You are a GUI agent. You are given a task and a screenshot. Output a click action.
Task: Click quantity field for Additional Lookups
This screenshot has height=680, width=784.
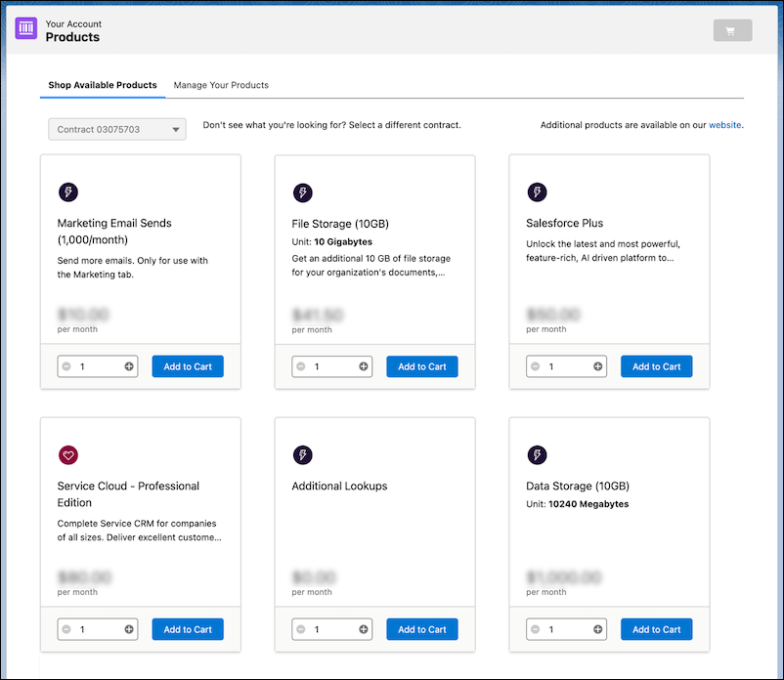point(332,629)
